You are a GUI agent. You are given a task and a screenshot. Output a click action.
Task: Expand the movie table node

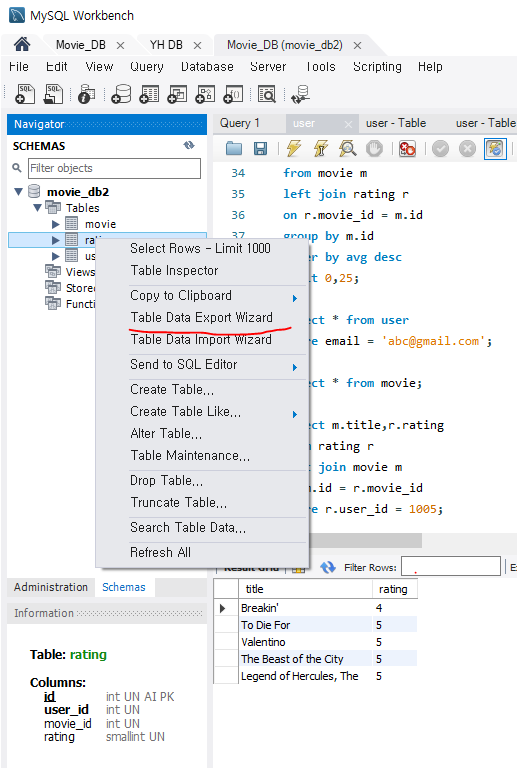click(x=55, y=224)
